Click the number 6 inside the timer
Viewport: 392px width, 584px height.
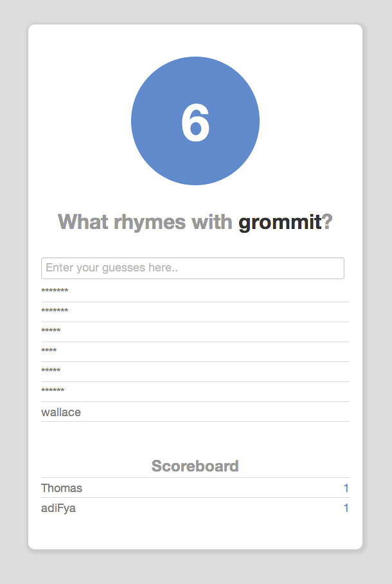[x=195, y=122]
